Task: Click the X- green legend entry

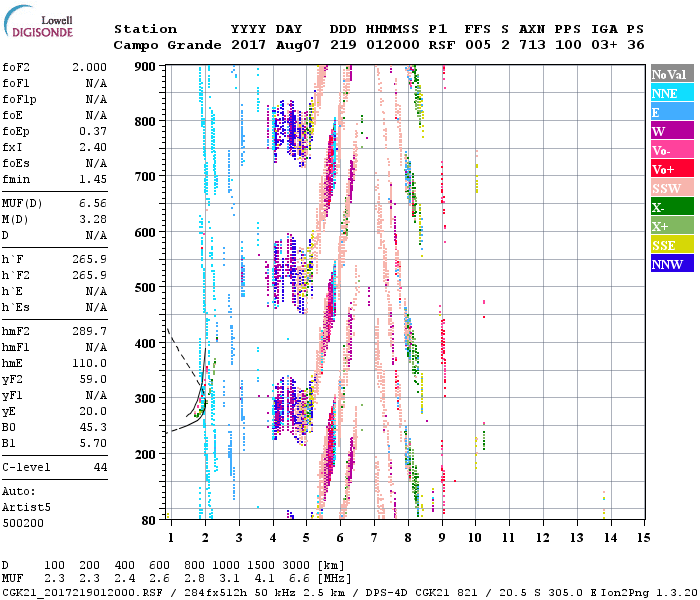Action: pyautogui.click(x=671, y=207)
